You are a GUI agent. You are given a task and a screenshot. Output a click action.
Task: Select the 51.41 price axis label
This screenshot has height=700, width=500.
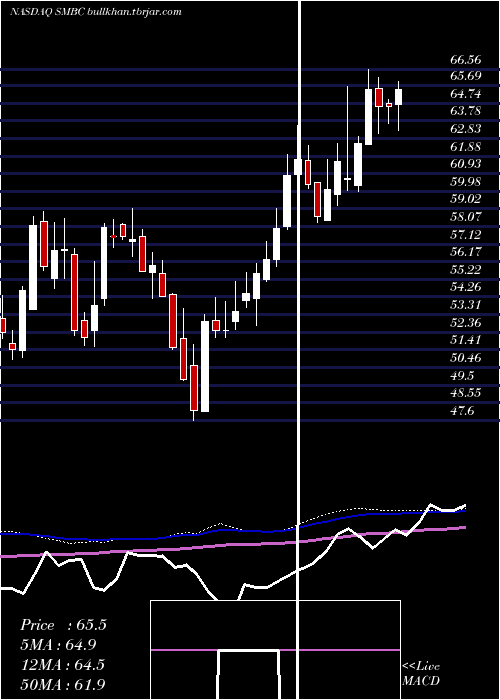tap(466, 340)
